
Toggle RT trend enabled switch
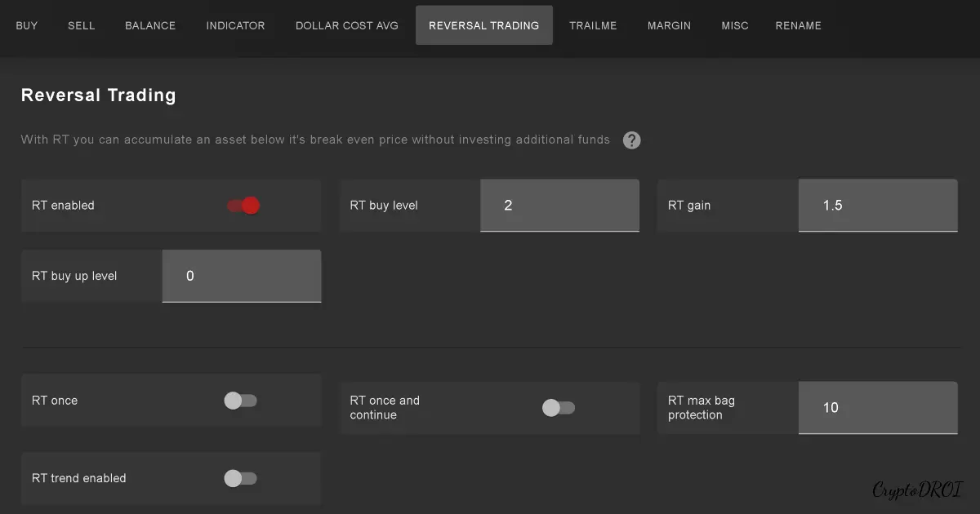[x=241, y=479]
